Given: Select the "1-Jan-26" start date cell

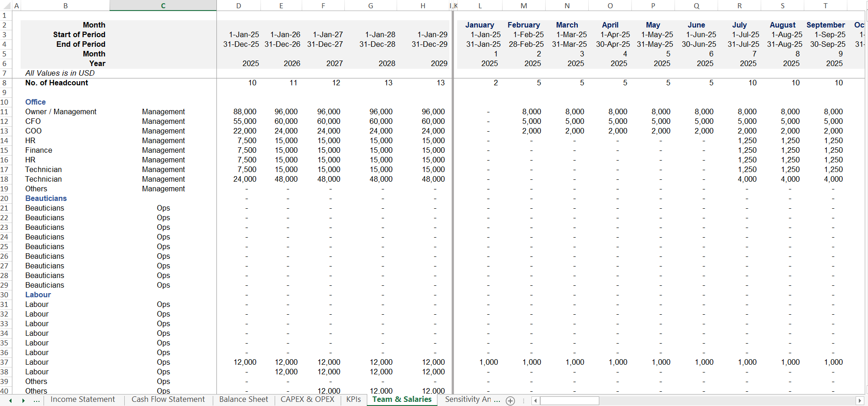Looking at the screenshot, I should [x=285, y=35].
